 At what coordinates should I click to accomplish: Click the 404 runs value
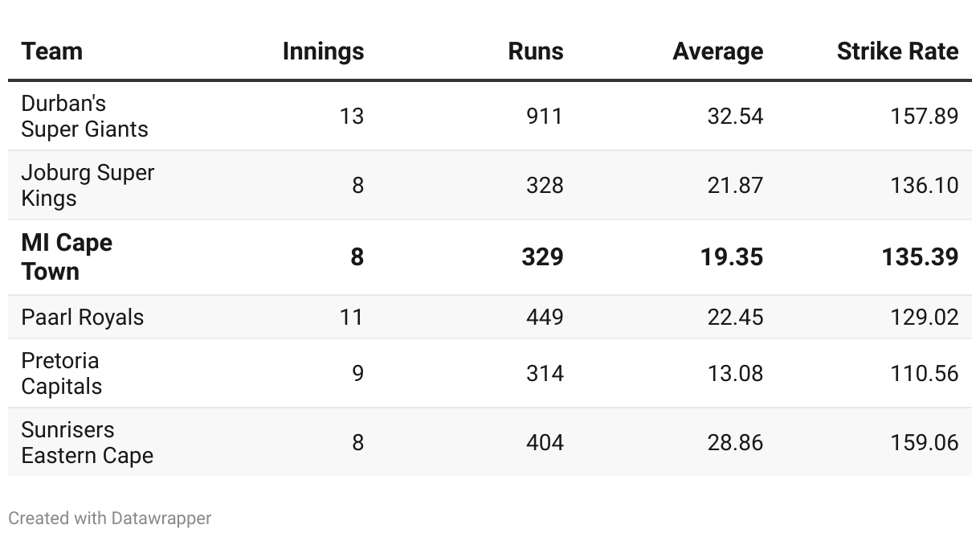545,443
